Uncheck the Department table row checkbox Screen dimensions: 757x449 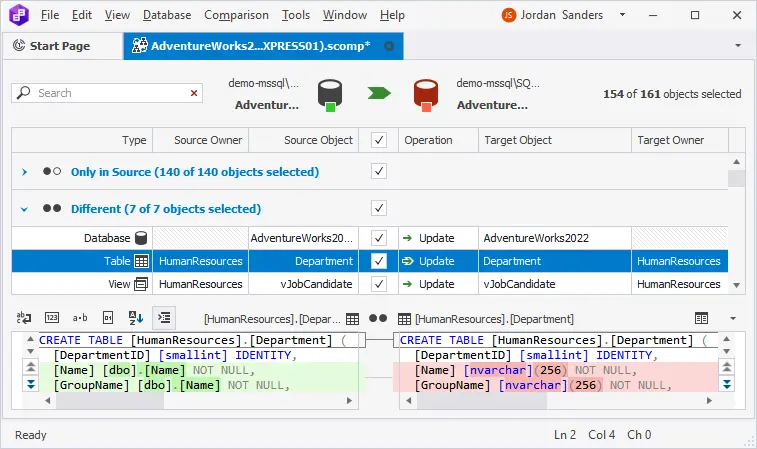coord(379,261)
